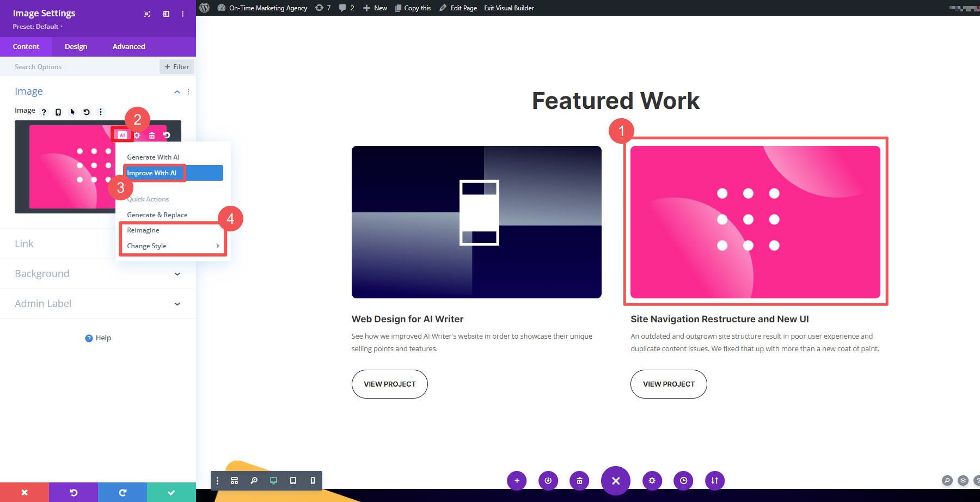The width and height of the screenshot is (980, 502).
Task: Open responsive options with the phone icon beside Image
Action: coord(59,111)
